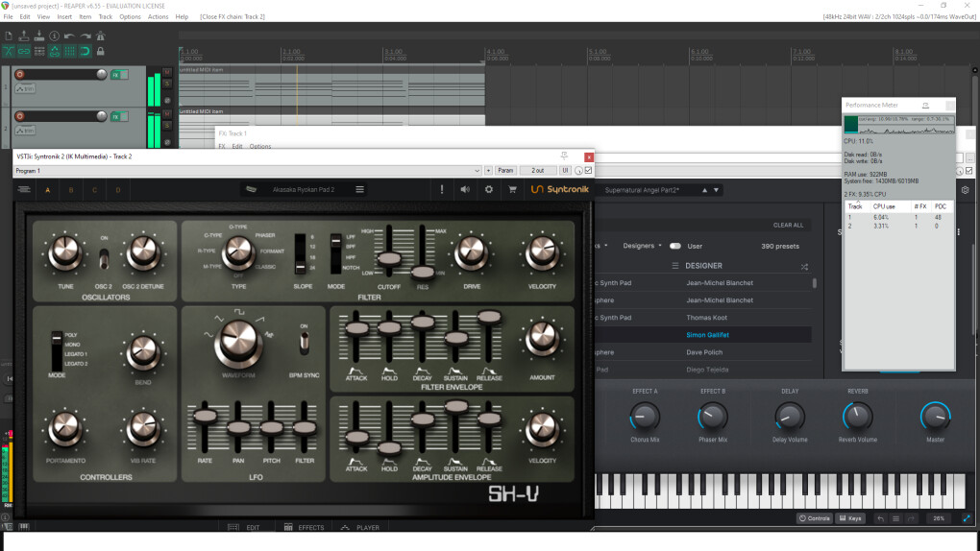Click the Param button in plugin window
Viewport: 980px width, 551px height.
point(505,171)
